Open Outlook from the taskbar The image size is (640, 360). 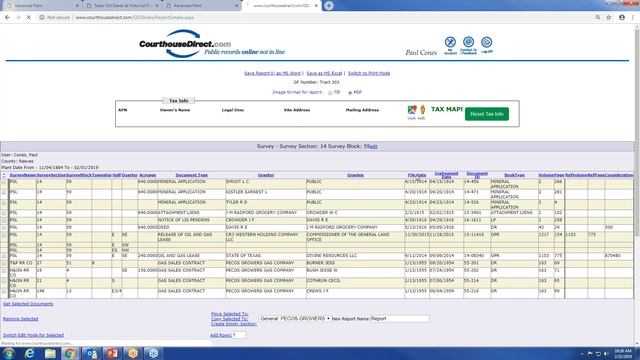91,353
